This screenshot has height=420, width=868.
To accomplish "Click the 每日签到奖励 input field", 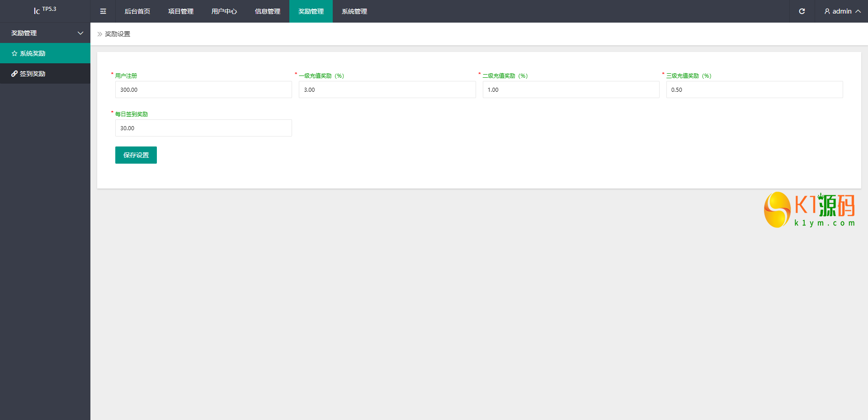I will click(x=203, y=128).
